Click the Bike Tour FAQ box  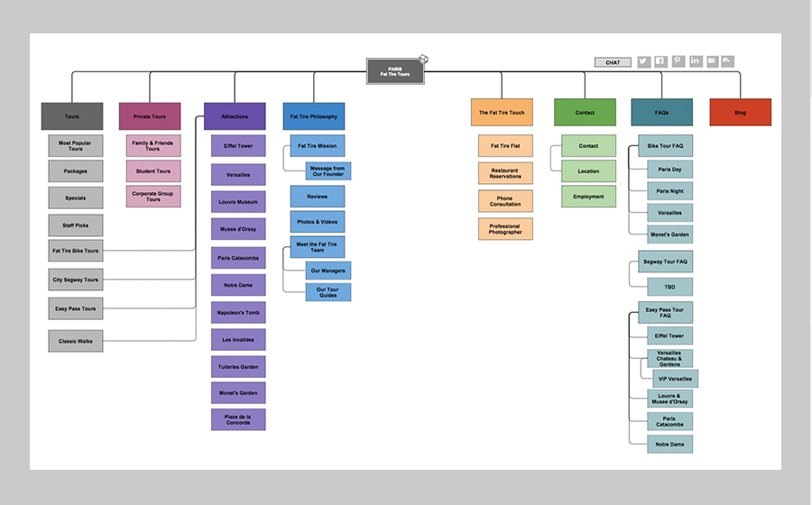[666, 146]
